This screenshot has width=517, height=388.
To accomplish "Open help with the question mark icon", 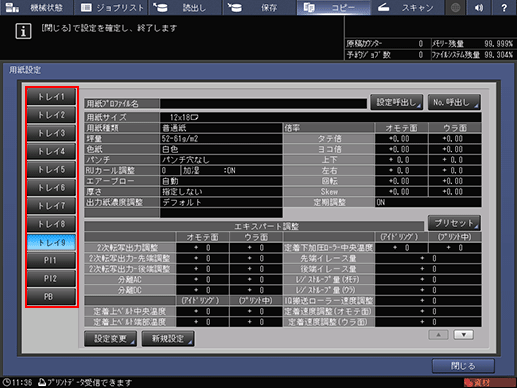I will [504, 7].
